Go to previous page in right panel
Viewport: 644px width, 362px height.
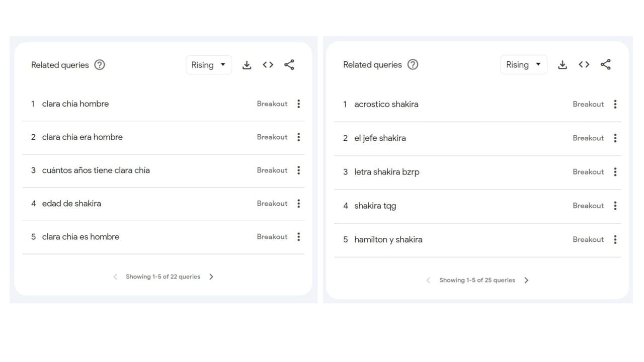point(428,280)
